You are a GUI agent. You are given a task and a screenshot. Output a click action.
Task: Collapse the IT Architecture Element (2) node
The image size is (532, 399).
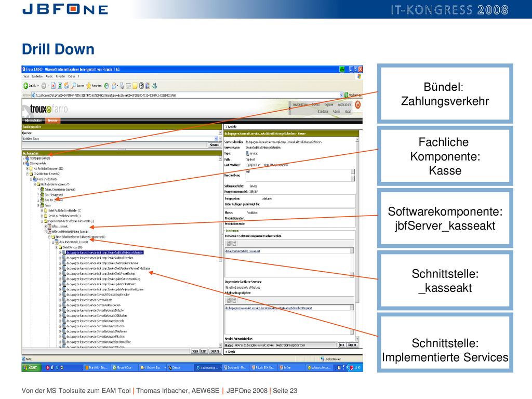(28, 174)
